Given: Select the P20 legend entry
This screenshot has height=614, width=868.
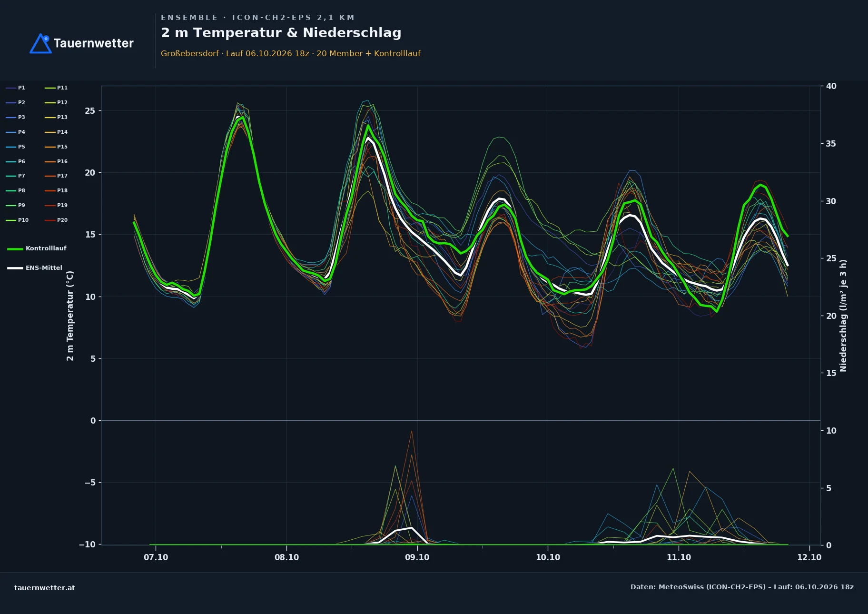Looking at the screenshot, I should (x=56, y=220).
